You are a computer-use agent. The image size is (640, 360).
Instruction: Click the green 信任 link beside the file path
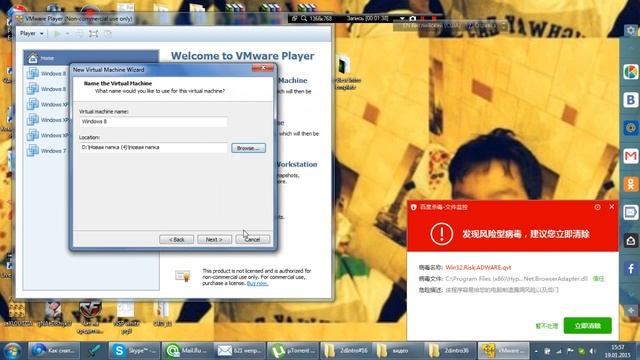tap(598, 279)
